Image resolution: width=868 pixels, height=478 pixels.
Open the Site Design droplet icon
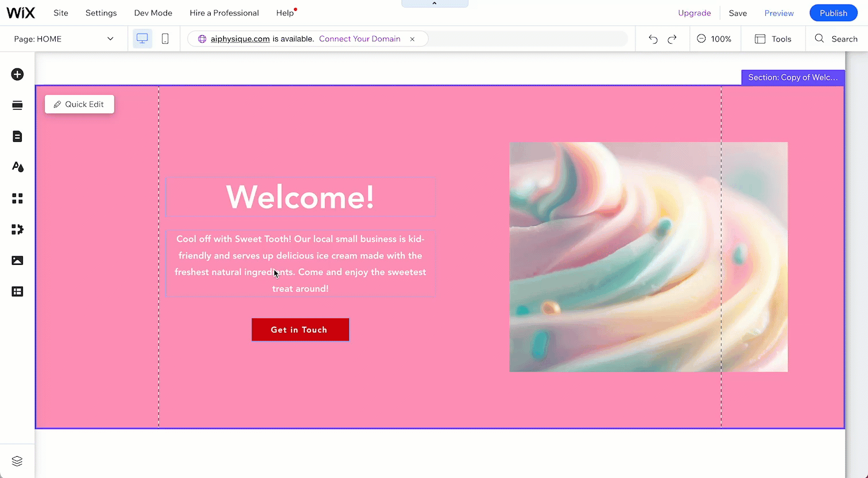[17, 167]
